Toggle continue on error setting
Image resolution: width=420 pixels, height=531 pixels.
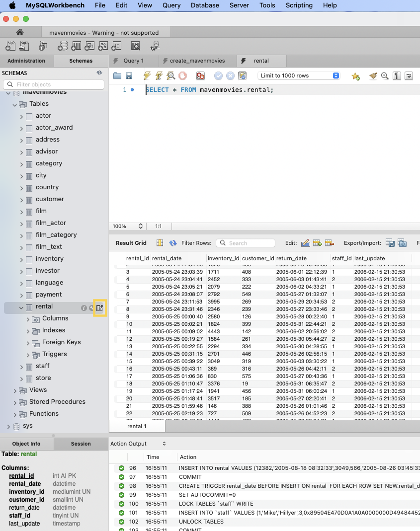(x=200, y=76)
